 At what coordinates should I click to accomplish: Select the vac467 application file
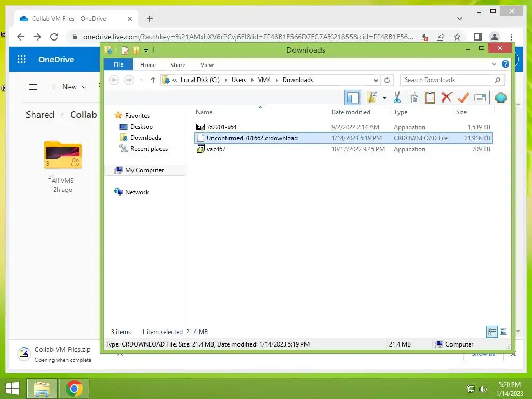[x=343, y=149]
